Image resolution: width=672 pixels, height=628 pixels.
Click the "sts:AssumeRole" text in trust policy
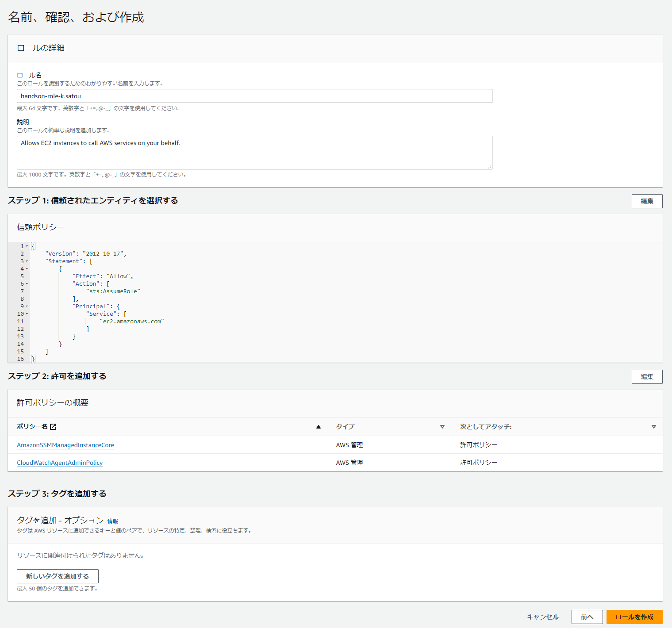(x=113, y=291)
